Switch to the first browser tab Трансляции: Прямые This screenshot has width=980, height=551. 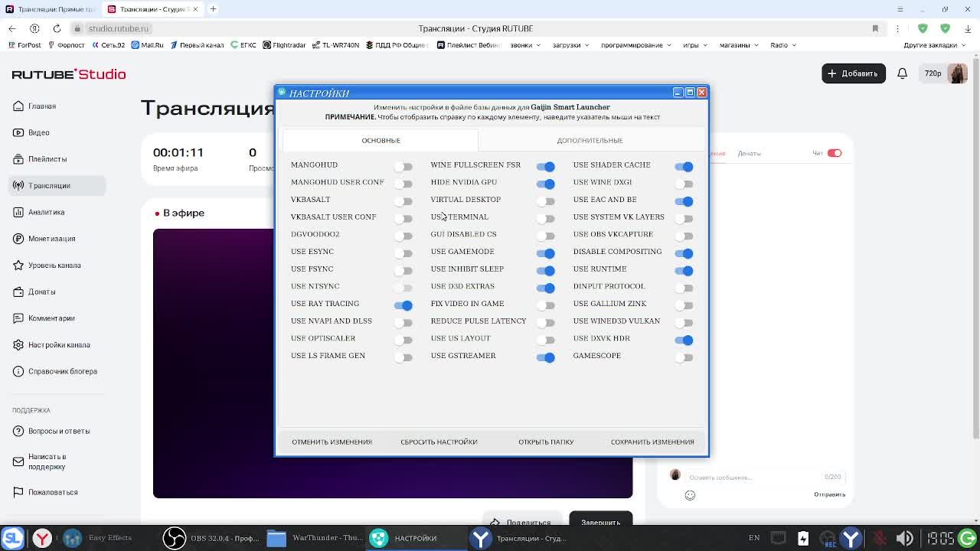51,9
